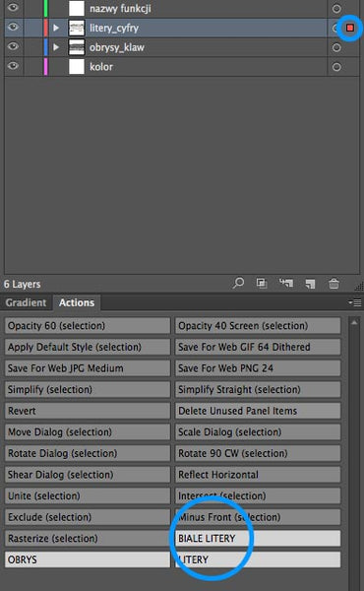364x591 pixels.
Task: Run the BIALE LITERY action
Action: point(258,538)
